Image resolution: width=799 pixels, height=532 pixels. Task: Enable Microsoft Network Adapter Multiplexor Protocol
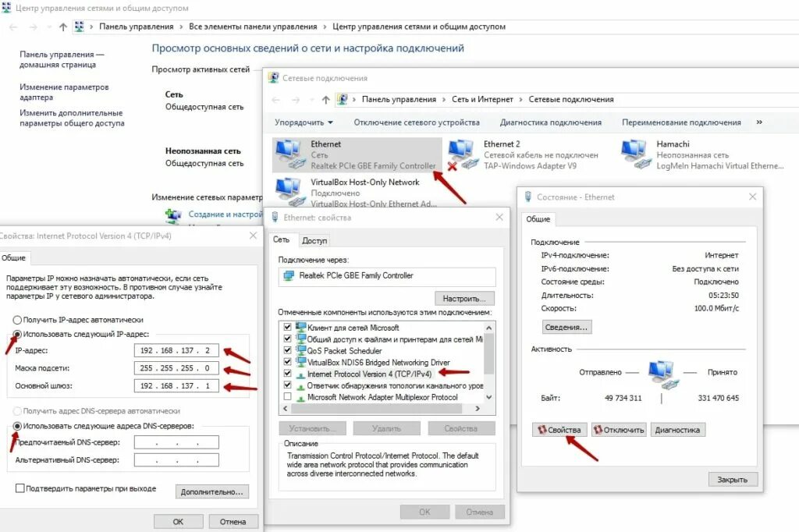pos(287,396)
